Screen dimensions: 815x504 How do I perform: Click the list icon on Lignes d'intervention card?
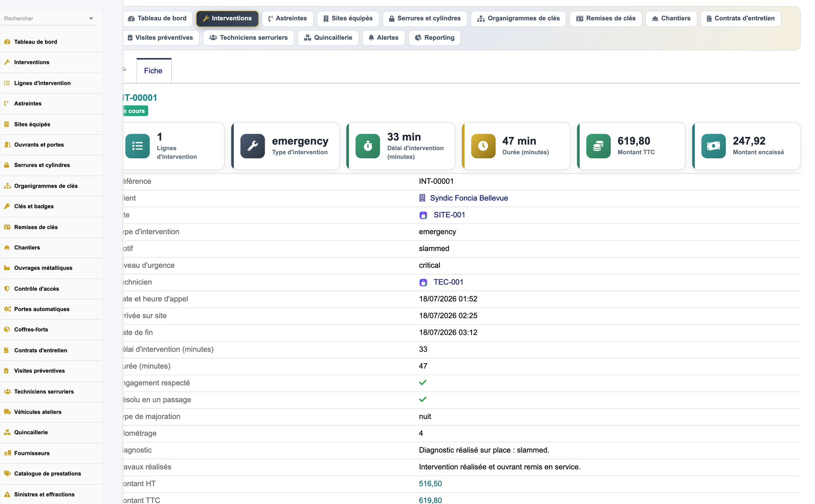click(x=137, y=146)
